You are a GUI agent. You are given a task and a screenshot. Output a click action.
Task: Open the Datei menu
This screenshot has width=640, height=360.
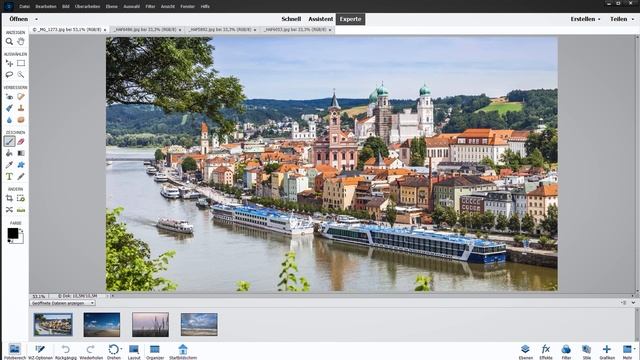pyautogui.click(x=24, y=7)
